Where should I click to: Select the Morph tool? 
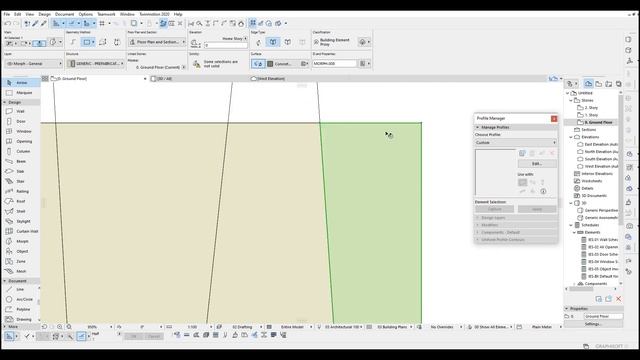21,241
